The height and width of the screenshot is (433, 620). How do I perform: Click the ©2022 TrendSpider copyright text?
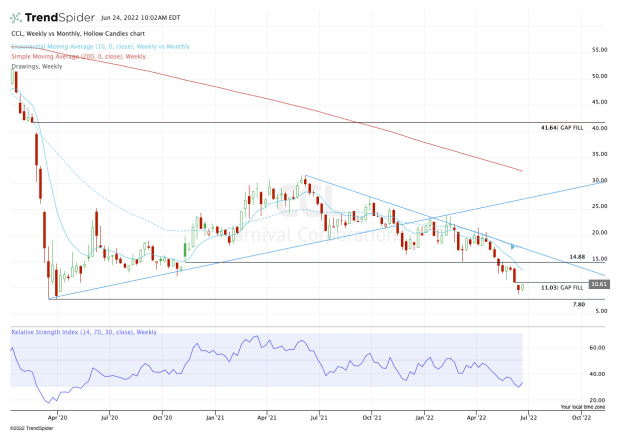coord(32,426)
